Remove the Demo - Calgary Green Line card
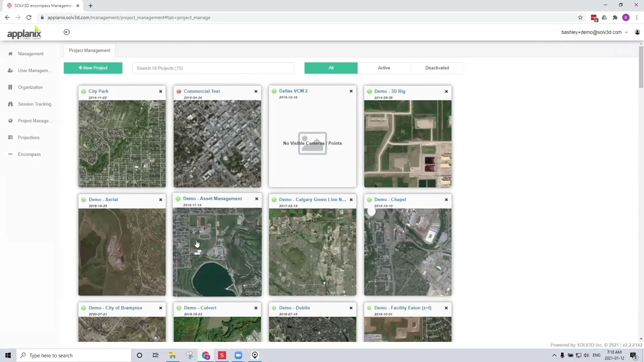644x362 pixels. pyautogui.click(x=351, y=200)
